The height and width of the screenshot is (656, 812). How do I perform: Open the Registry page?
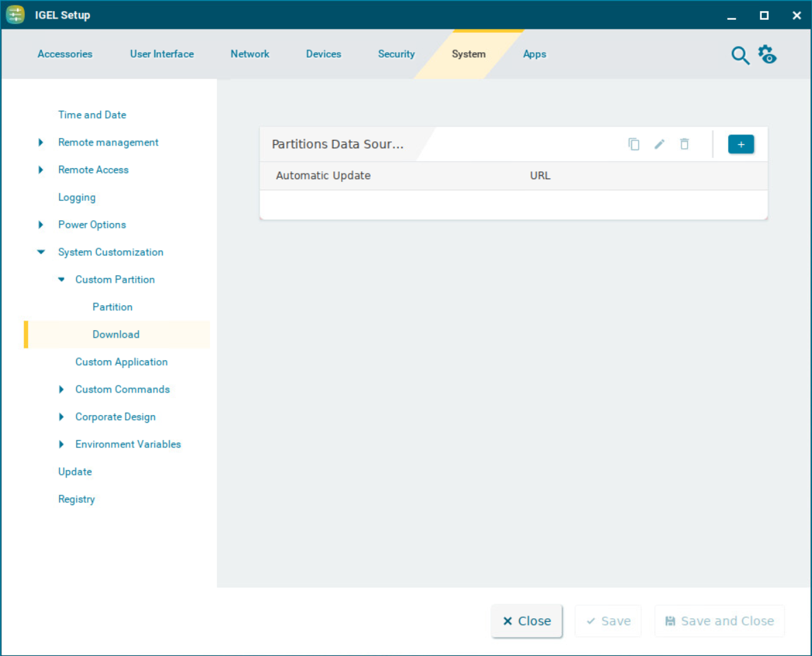coord(76,500)
